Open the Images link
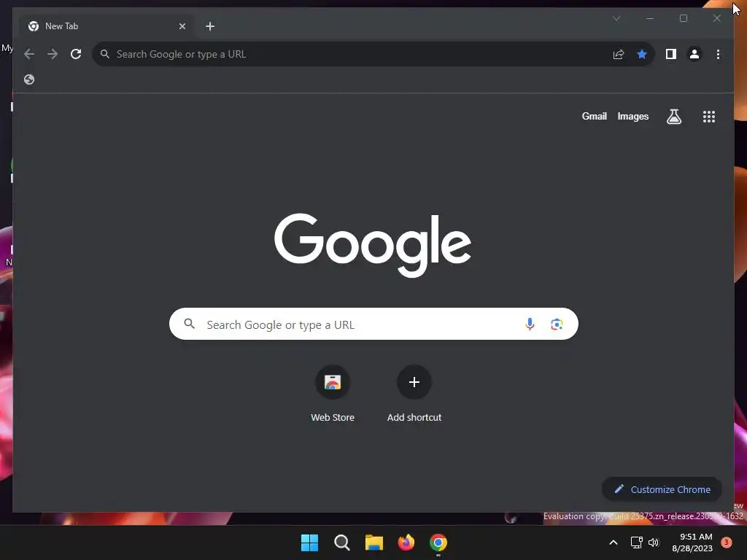Image resolution: width=747 pixels, height=560 pixels. click(x=632, y=116)
